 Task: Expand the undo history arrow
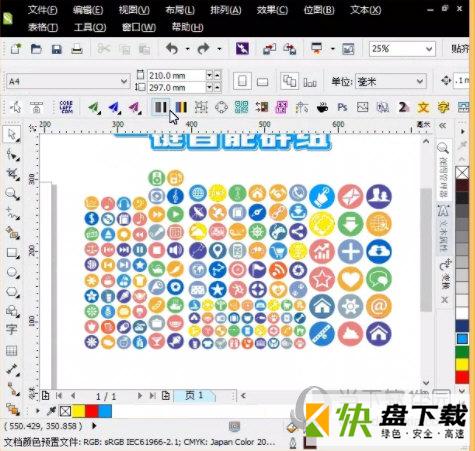pos(188,49)
